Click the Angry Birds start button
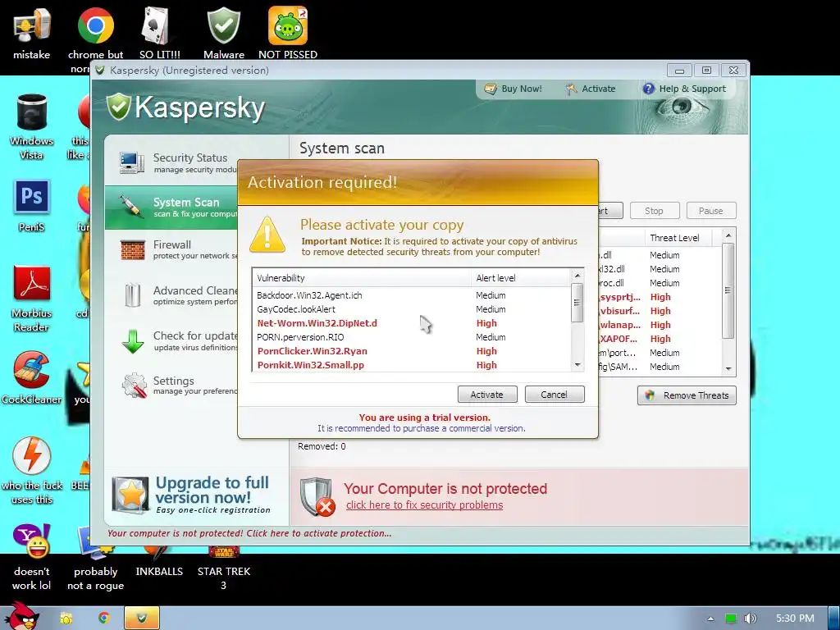The width and height of the screenshot is (840, 630). coord(22,616)
